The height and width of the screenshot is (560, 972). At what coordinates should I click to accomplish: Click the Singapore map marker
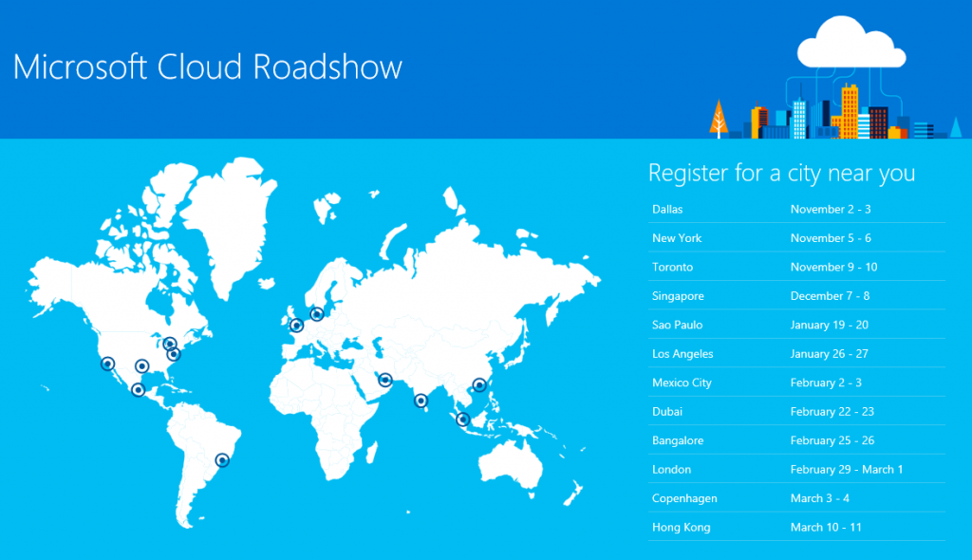[x=462, y=420]
